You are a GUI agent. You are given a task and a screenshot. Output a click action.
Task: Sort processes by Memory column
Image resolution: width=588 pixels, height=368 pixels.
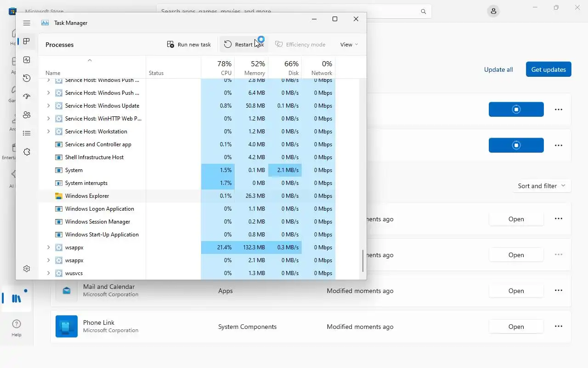[251, 68]
